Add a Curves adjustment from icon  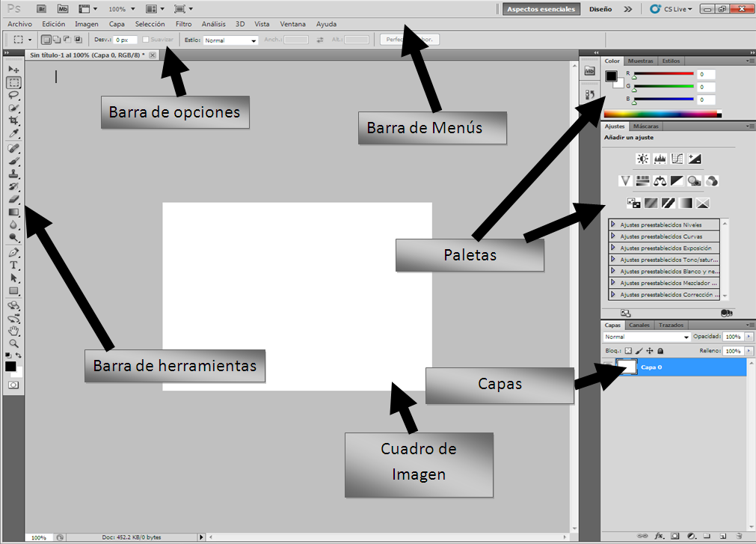coord(677,159)
